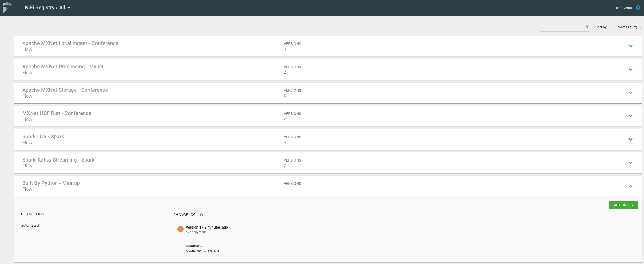Expand Apache MXNet Processing - Mxnet row
Viewport: 644px width, 264px height.
click(x=630, y=70)
